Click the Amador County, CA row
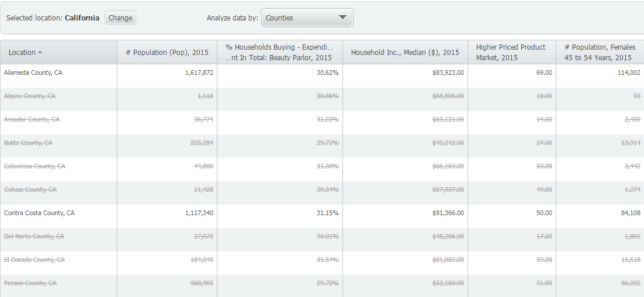This screenshot has height=297, width=644. [32, 119]
